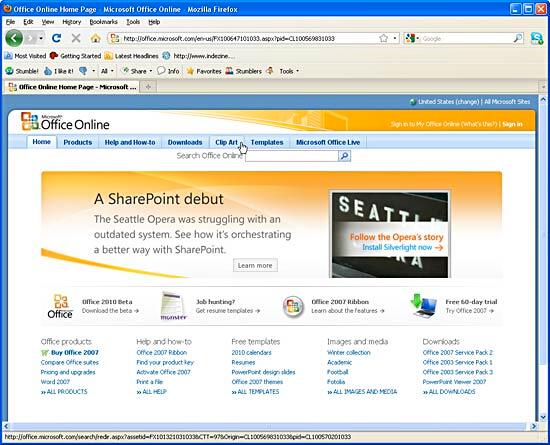Open the History menu
550x445 pixels.
click(x=72, y=22)
